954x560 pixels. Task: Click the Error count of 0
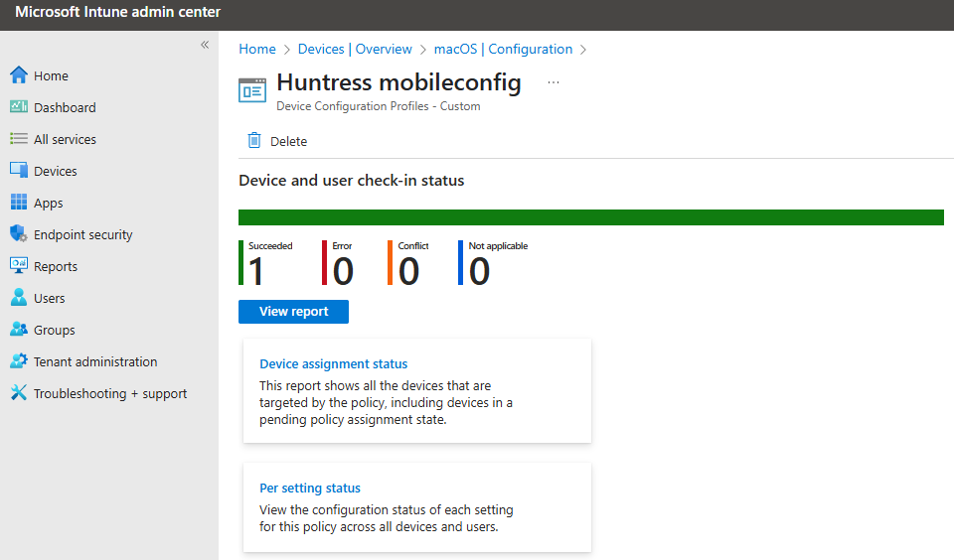point(343,271)
